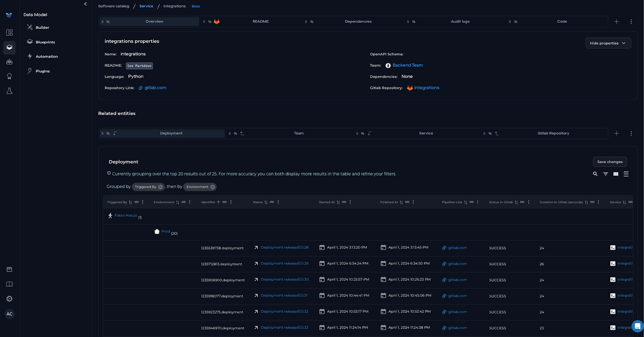Click the search icon above the Deployment table
The width and height of the screenshot is (644, 337).
[595, 174]
